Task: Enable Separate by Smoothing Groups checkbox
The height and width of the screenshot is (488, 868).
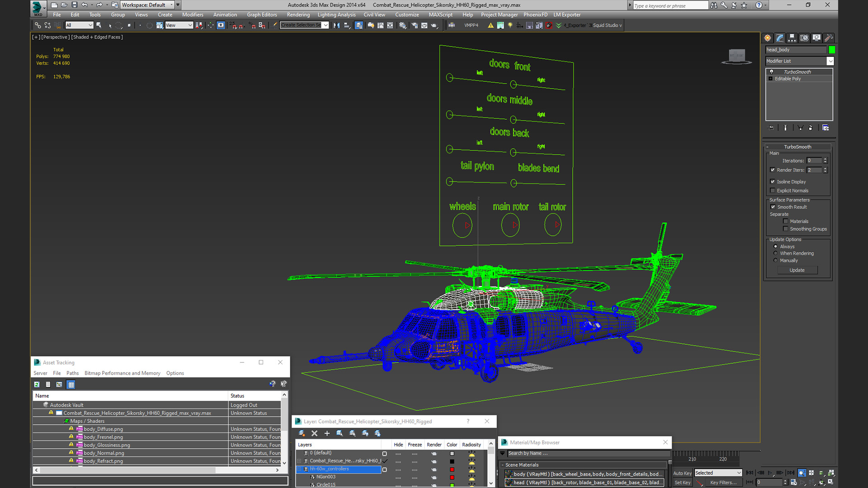Action: [786, 229]
